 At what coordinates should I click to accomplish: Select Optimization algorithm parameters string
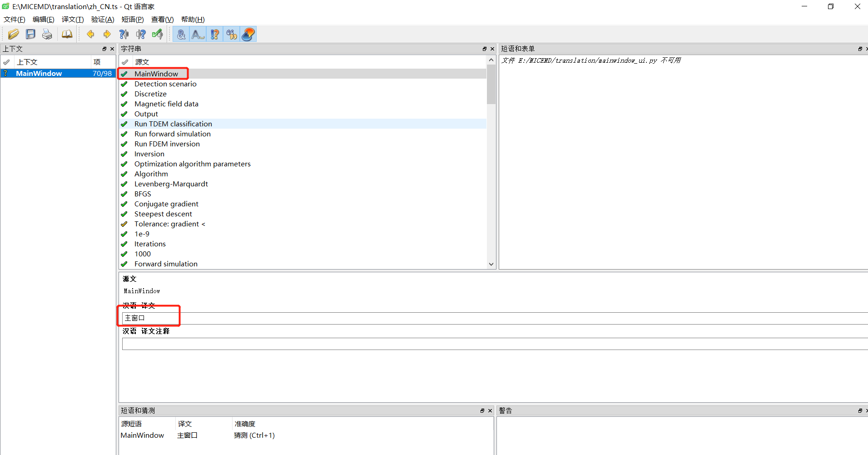coord(303,164)
